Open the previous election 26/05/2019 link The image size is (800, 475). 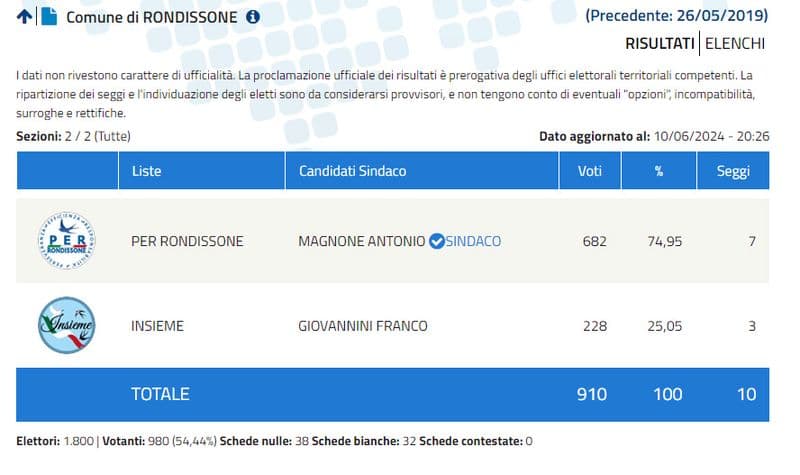coord(677,15)
